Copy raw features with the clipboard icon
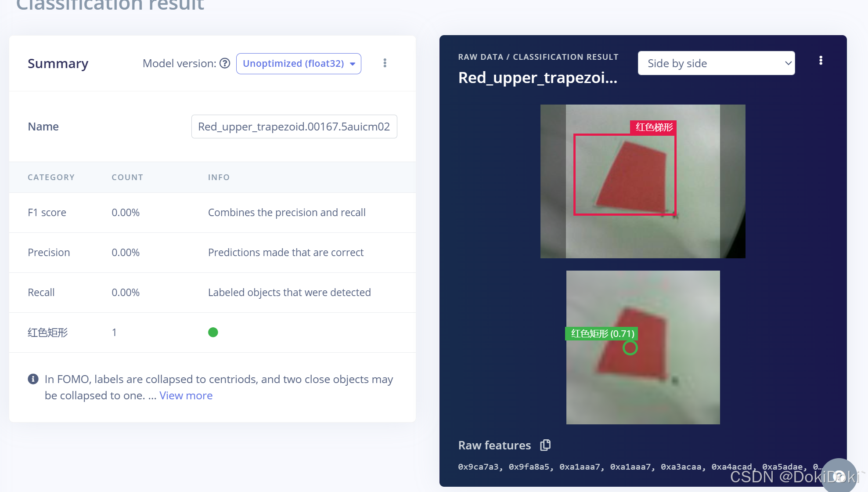The width and height of the screenshot is (868, 492). click(x=545, y=445)
